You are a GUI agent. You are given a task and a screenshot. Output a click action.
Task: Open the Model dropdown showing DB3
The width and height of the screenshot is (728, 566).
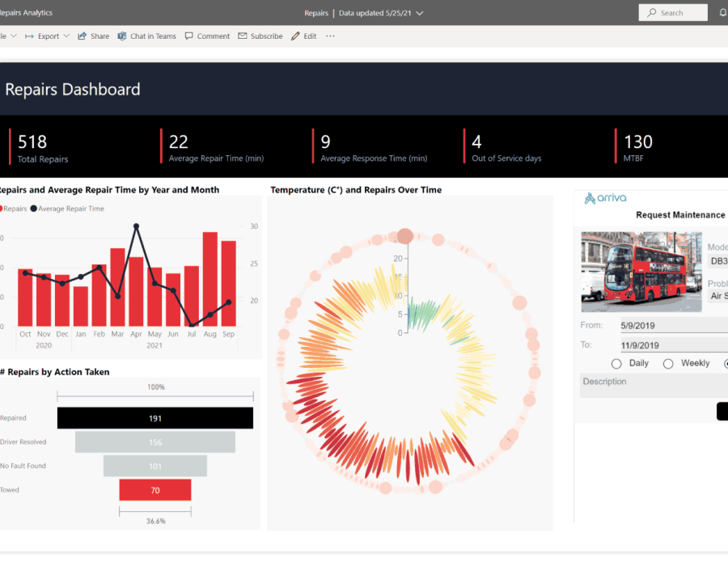(717, 261)
